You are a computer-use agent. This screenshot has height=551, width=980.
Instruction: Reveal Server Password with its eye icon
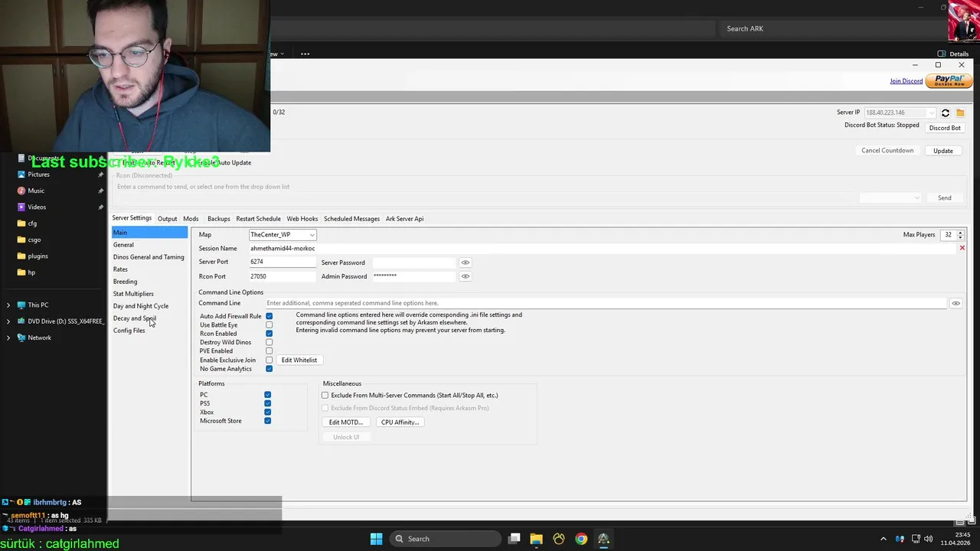tap(465, 262)
